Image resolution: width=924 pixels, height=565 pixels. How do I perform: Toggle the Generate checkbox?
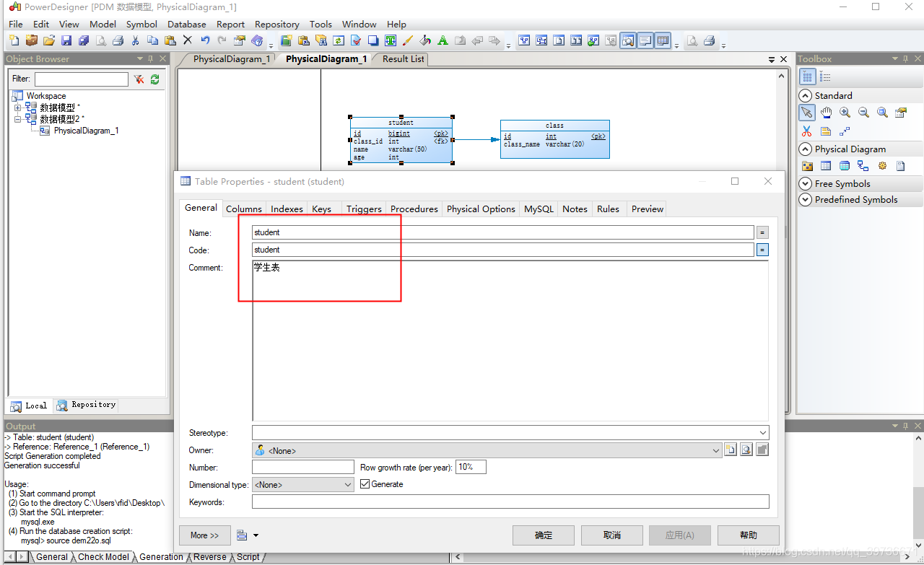(365, 484)
